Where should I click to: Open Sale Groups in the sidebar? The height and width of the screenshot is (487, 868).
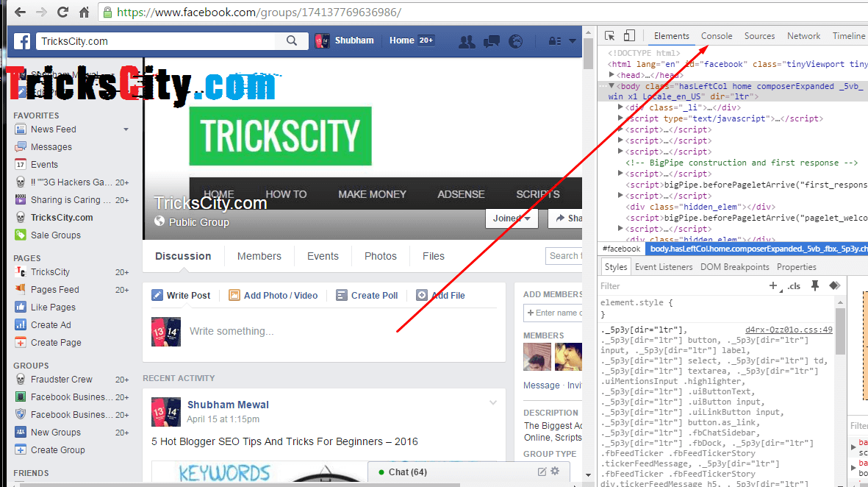point(55,235)
